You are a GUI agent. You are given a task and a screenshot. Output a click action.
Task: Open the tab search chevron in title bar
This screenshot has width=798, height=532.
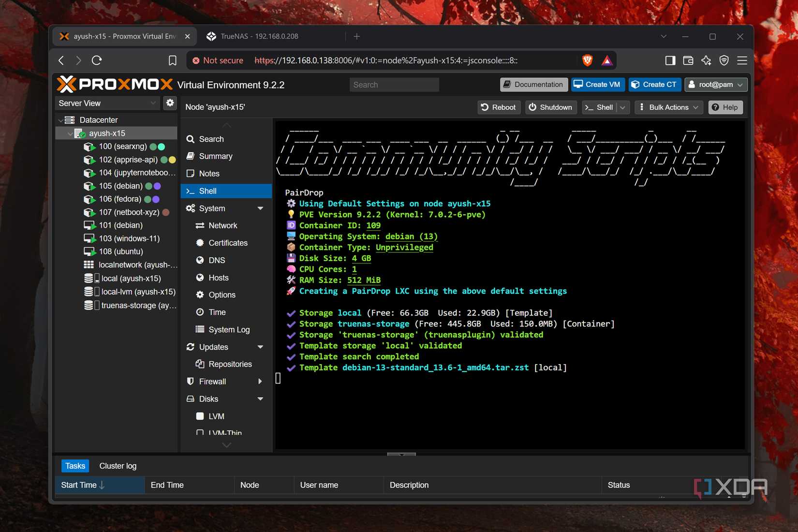tap(664, 36)
